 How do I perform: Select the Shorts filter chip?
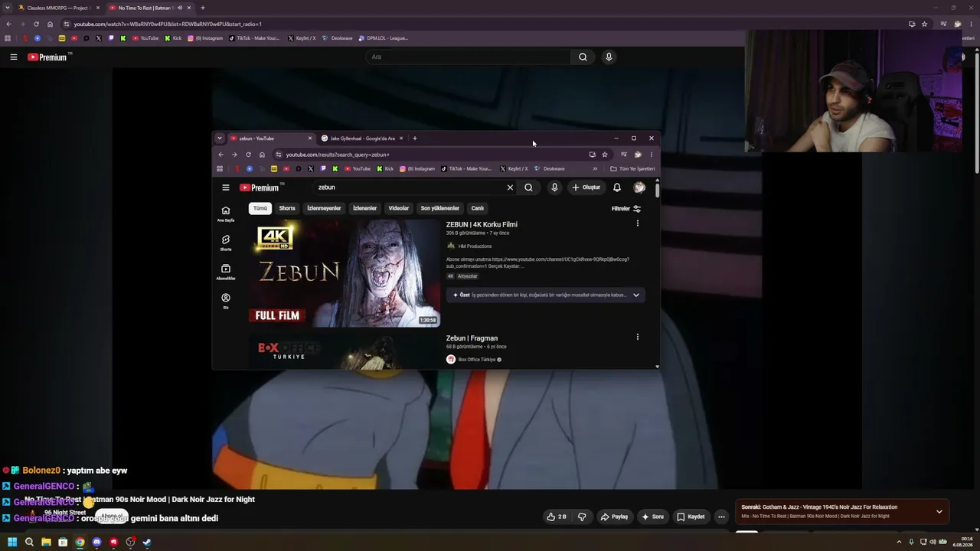[287, 208]
